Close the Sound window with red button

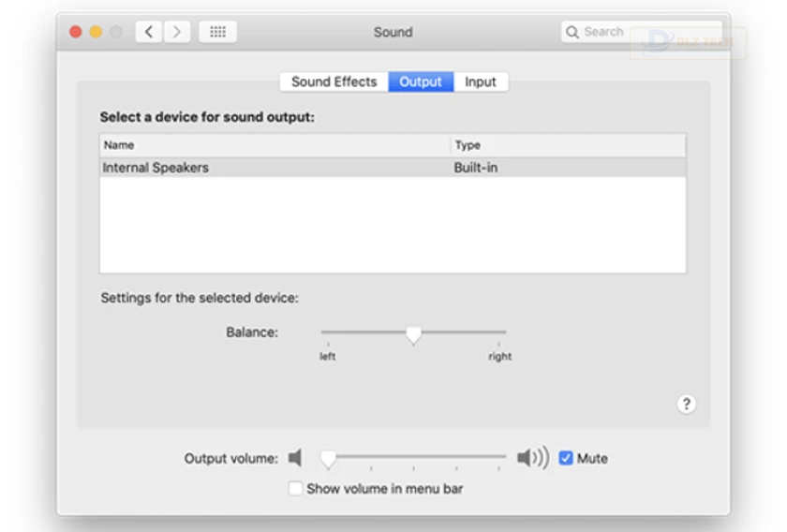tap(76, 32)
